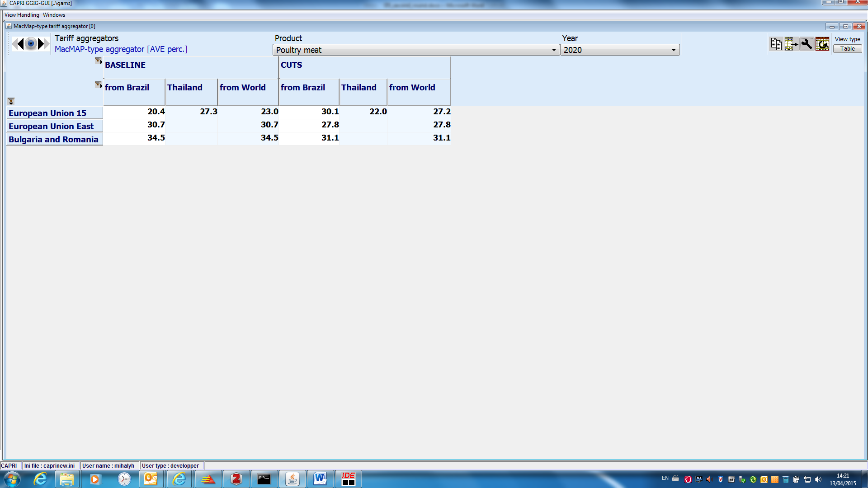Click the Table view type button
868x488 pixels.
coord(847,49)
